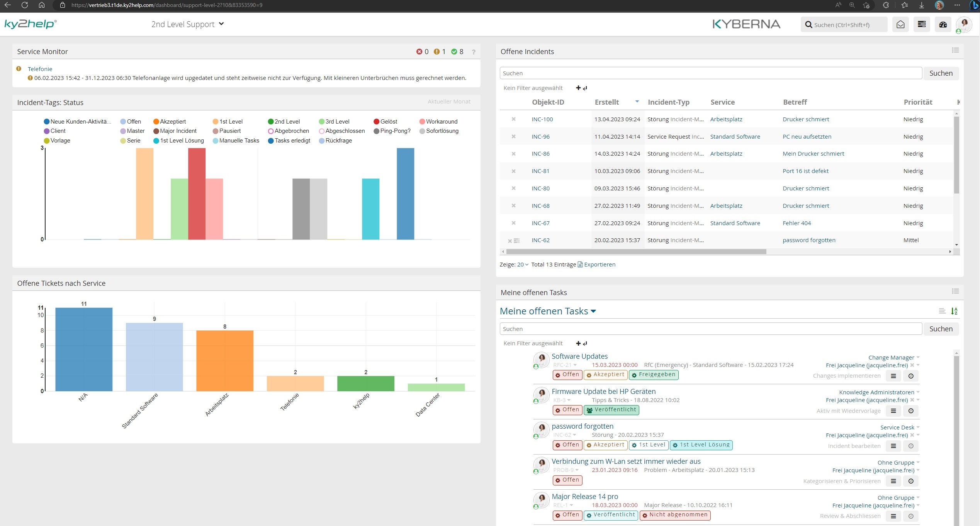Click Suchen button in Offene Incidents panel
Image resolution: width=980 pixels, height=526 pixels.
[x=941, y=73]
